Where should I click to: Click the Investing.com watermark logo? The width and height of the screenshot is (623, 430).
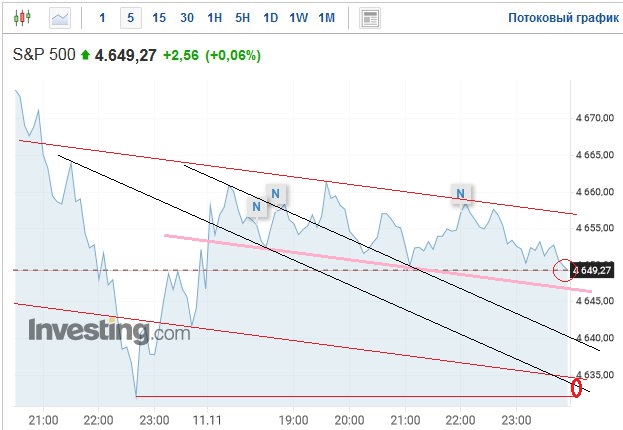[108, 331]
